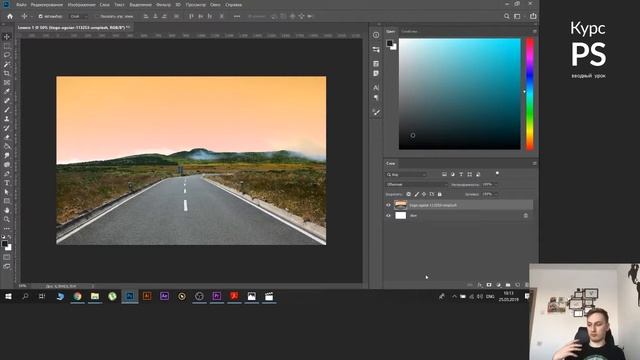Select the History Brush tool
Viewport: 640px width, 360px height.
7,128
